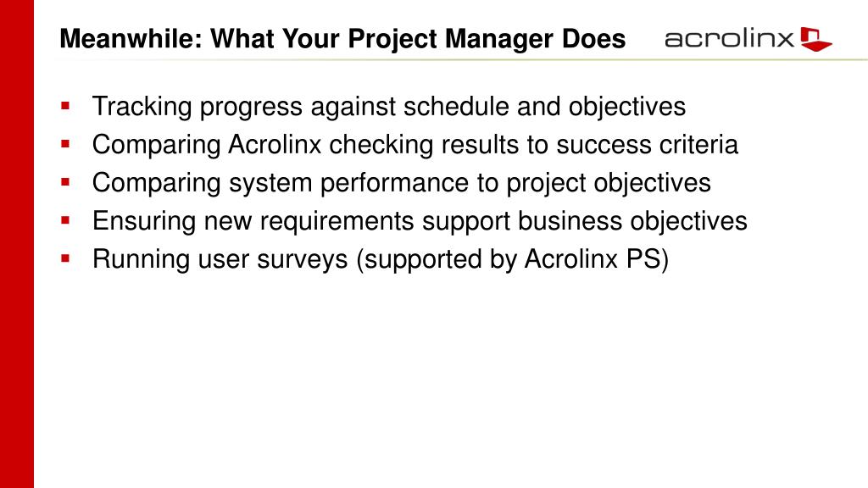868x488 pixels.
Task: Select the Comparing Acrolinx checking results line
Action: pos(415,145)
